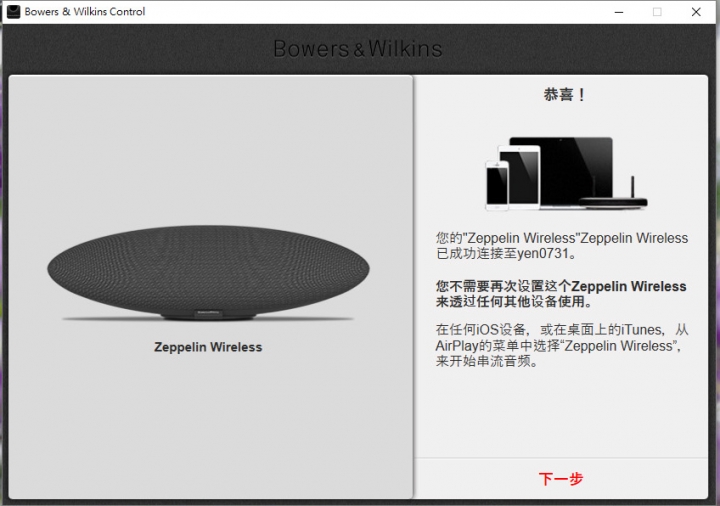Click the AirPlay instructions paragraph
This screenshot has height=506, width=720.
(x=562, y=345)
